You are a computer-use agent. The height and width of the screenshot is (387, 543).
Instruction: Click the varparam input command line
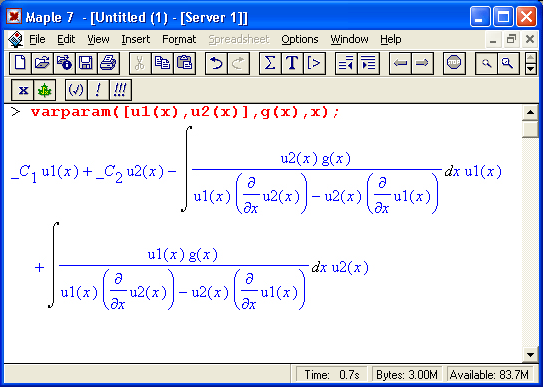[x=185, y=112]
